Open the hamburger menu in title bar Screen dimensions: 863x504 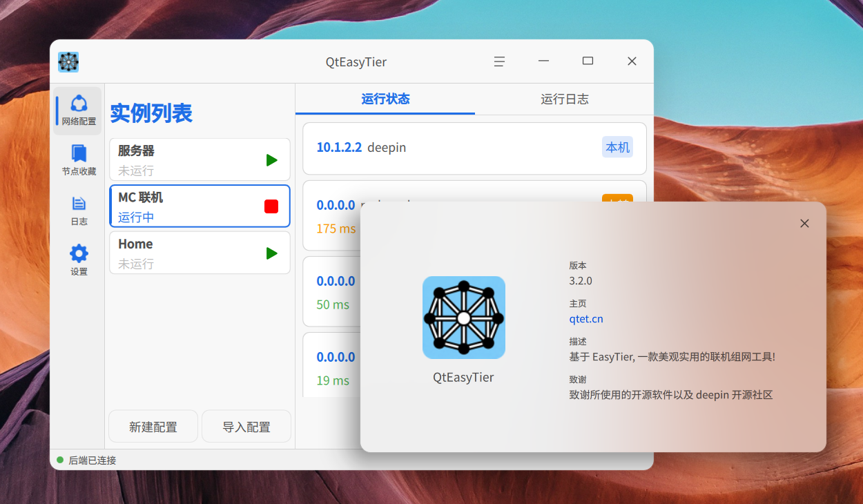500,61
